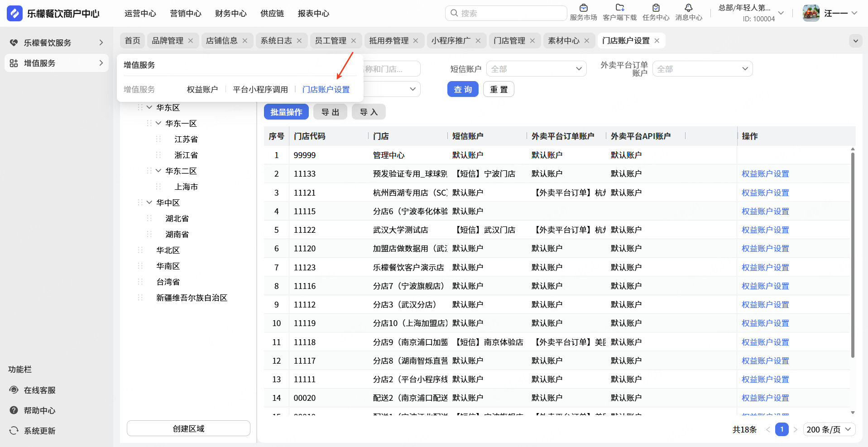This screenshot has height=447, width=868.
Task: Collapse the 华东一区 tree node
Action: pyautogui.click(x=158, y=123)
